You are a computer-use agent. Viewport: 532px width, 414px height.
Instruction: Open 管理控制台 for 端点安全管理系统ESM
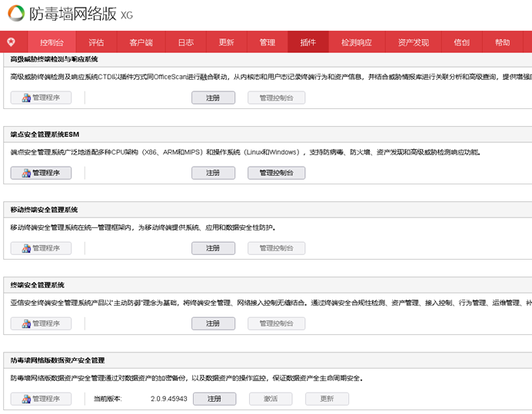pos(276,173)
